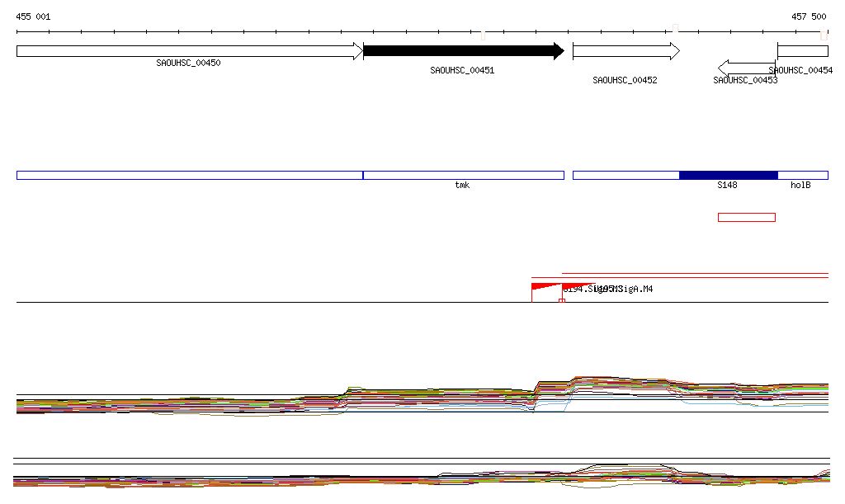Click the black SAOUHSC_00451 gene arrow
This screenshot has width=845, height=504.
(462, 51)
